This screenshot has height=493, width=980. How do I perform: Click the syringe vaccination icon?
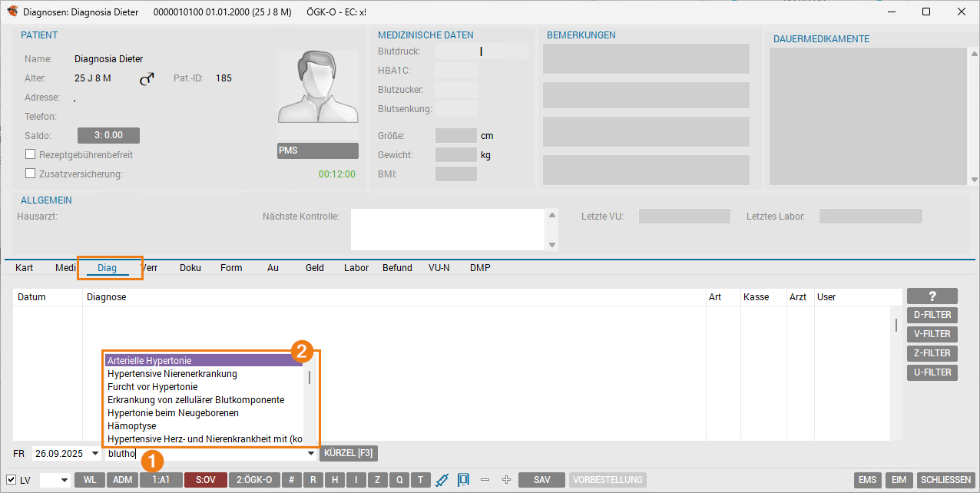[x=442, y=480]
